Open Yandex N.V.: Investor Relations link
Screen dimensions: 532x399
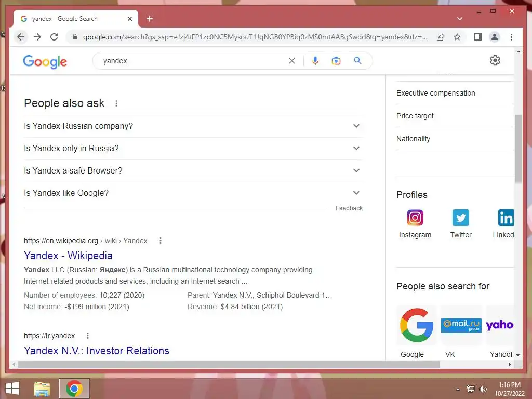(96, 351)
